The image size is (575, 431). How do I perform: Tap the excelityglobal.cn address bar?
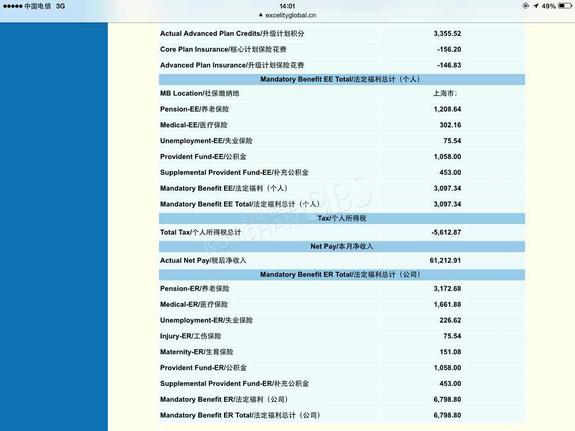click(x=288, y=15)
